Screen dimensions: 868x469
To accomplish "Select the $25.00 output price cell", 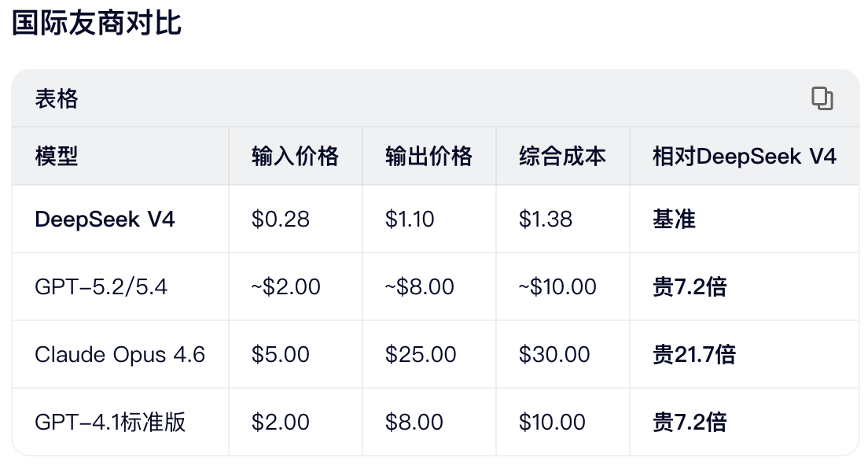I will click(417, 354).
